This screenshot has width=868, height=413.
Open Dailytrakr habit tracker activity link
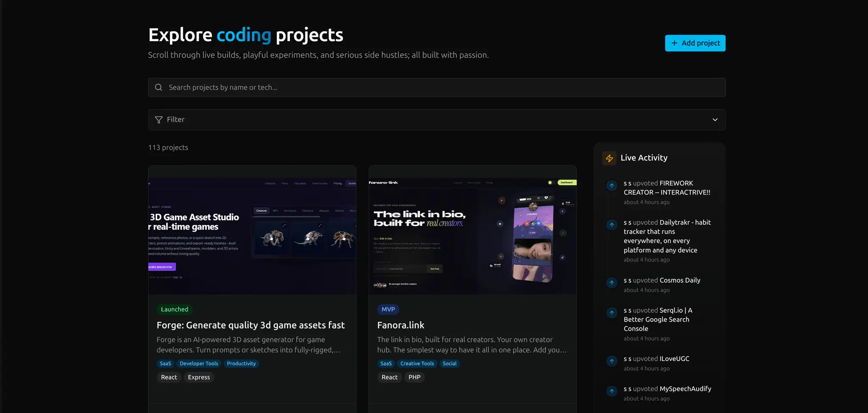click(x=667, y=236)
